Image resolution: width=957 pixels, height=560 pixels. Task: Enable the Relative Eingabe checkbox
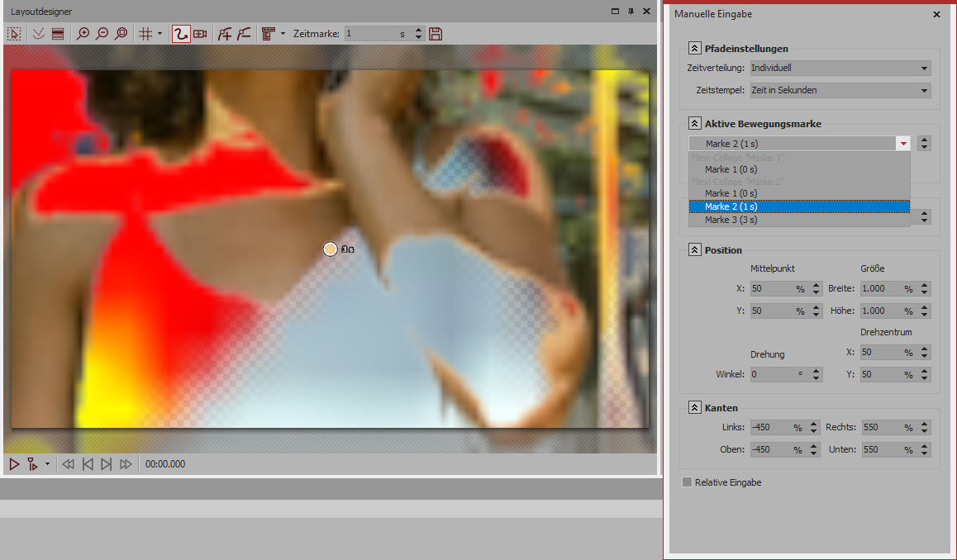[687, 482]
